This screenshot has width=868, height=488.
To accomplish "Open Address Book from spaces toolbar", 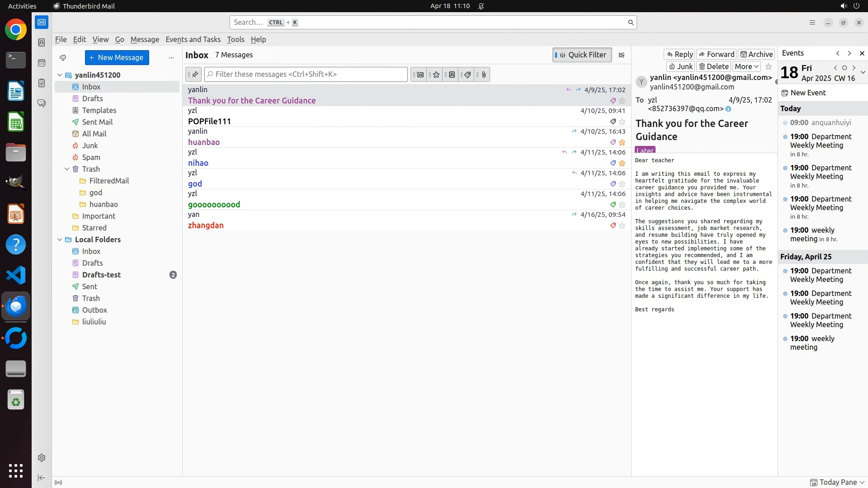I will (x=42, y=42).
